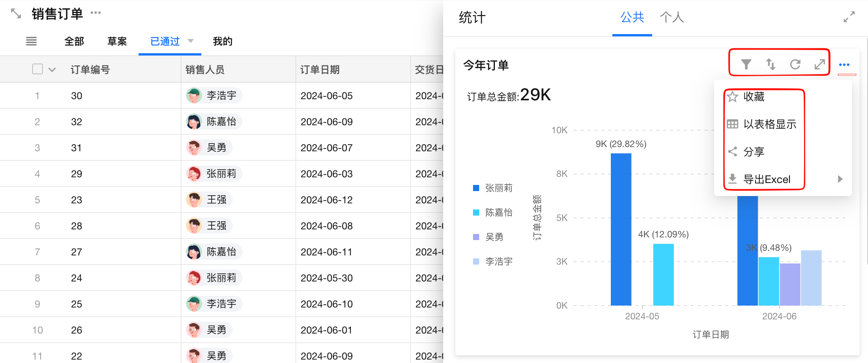The image size is (868, 363).
Task: Enlarge the 今年订单 chart card
Action: [819, 64]
